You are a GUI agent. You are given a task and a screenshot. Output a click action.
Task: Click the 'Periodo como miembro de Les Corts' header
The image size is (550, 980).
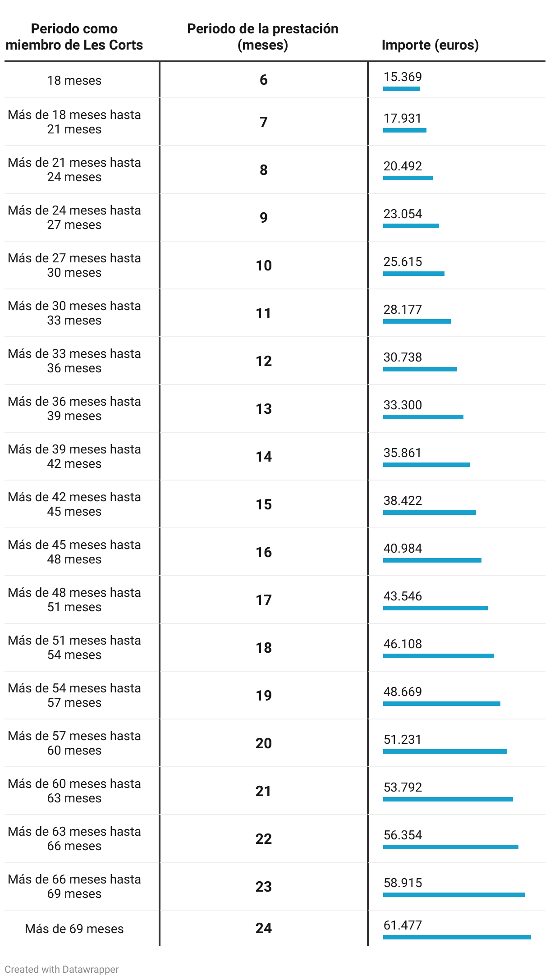(74, 37)
